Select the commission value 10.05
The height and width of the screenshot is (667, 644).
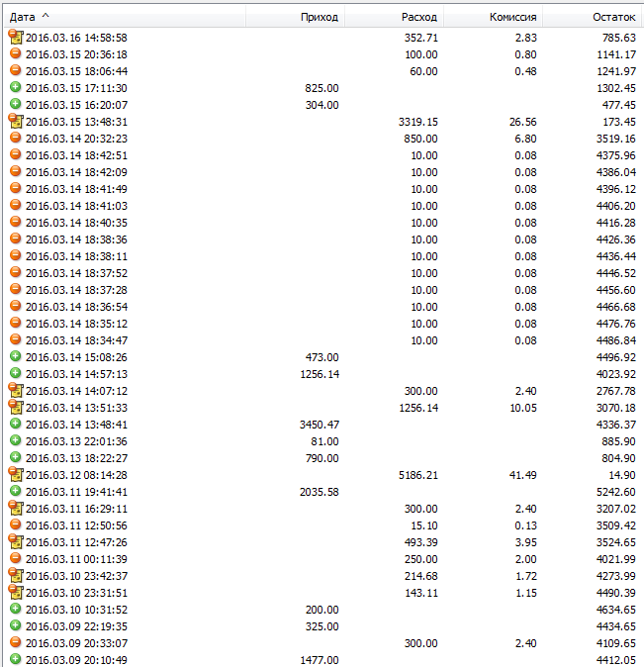pyautogui.click(x=523, y=408)
